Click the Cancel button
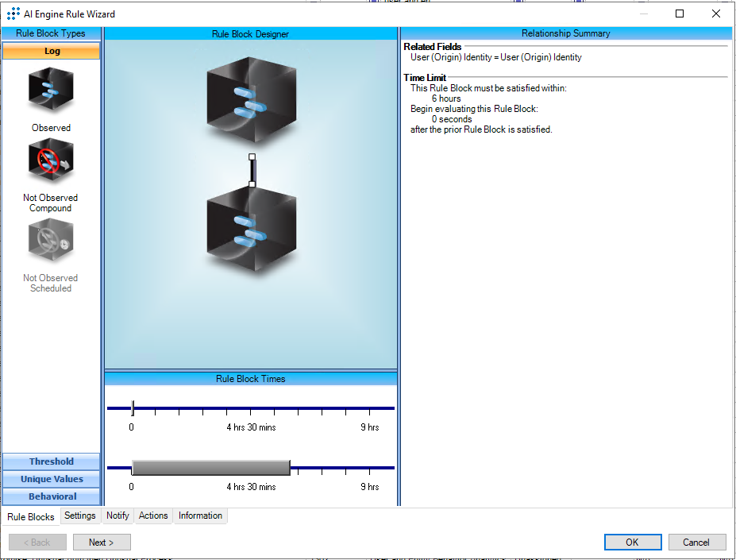736x560 pixels. click(x=696, y=543)
